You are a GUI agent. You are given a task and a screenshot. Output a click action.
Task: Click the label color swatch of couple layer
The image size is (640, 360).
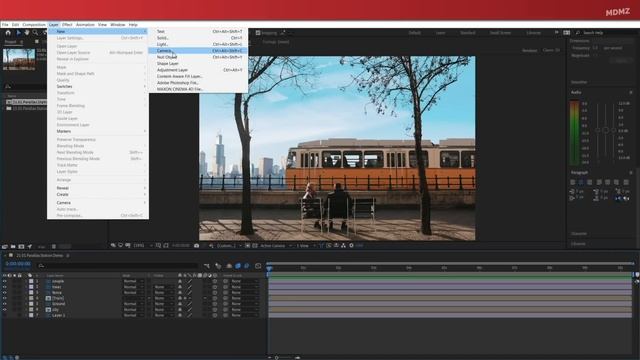click(x=31, y=281)
